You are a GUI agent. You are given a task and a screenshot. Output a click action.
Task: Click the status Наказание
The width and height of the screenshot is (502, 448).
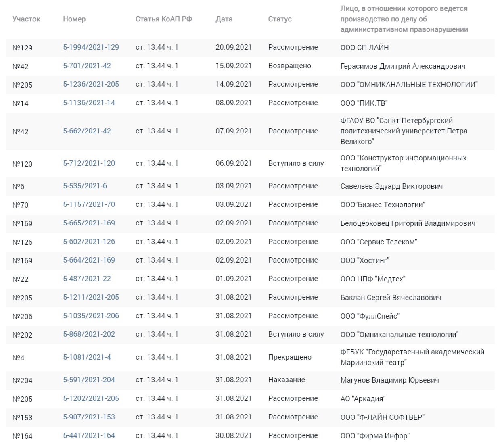point(287,380)
